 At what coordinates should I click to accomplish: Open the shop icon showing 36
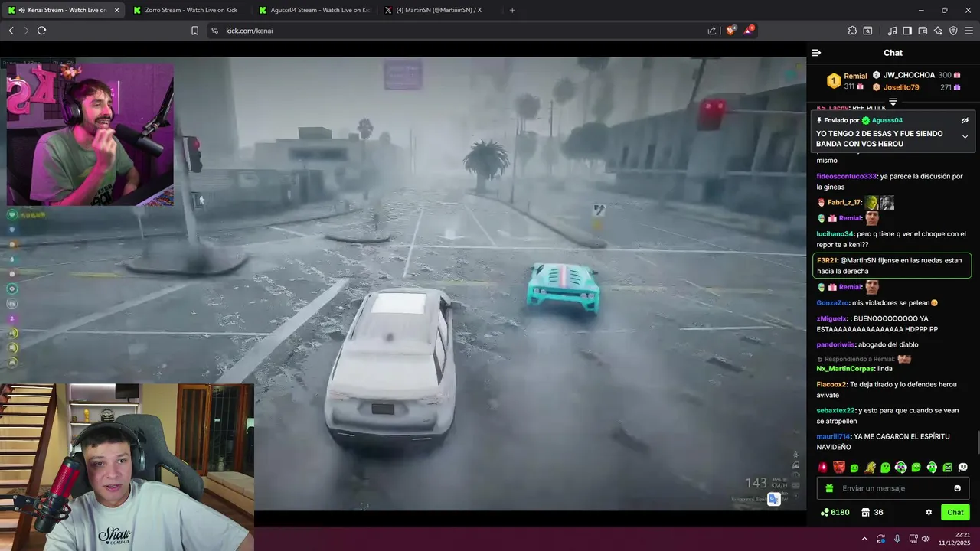coord(872,513)
